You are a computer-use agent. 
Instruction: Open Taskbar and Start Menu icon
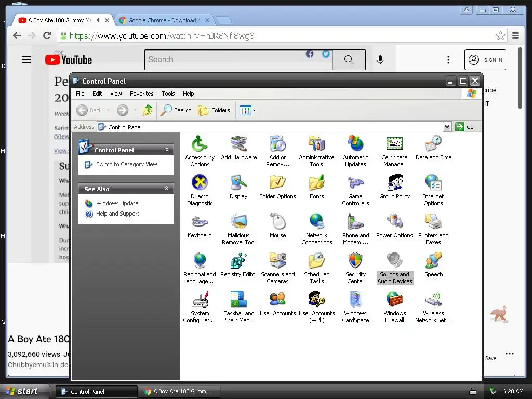[x=238, y=308]
